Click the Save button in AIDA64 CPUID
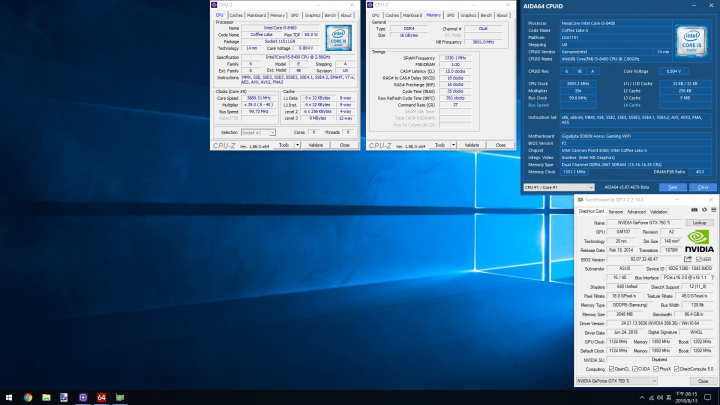This screenshot has width=720, height=405. click(x=673, y=186)
